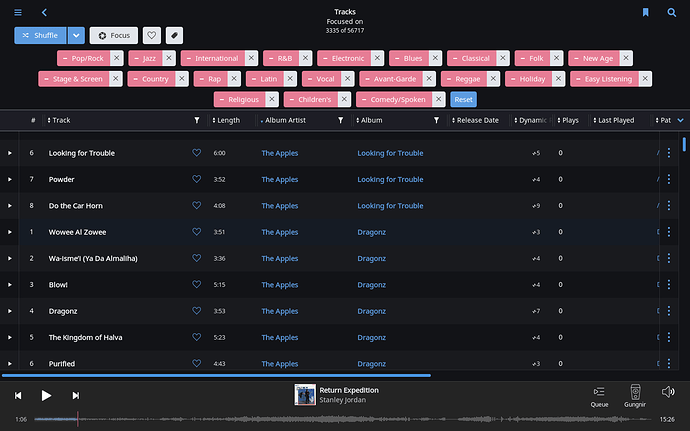Skip to previous track
Image resolution: width=690 pixels, height=431 pixels.
[x=18, y=396]
